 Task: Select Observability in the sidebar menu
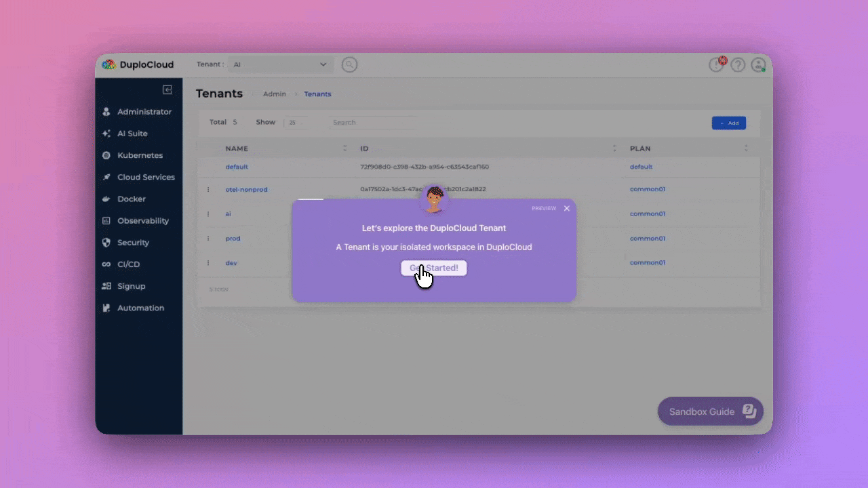(142, 221)
